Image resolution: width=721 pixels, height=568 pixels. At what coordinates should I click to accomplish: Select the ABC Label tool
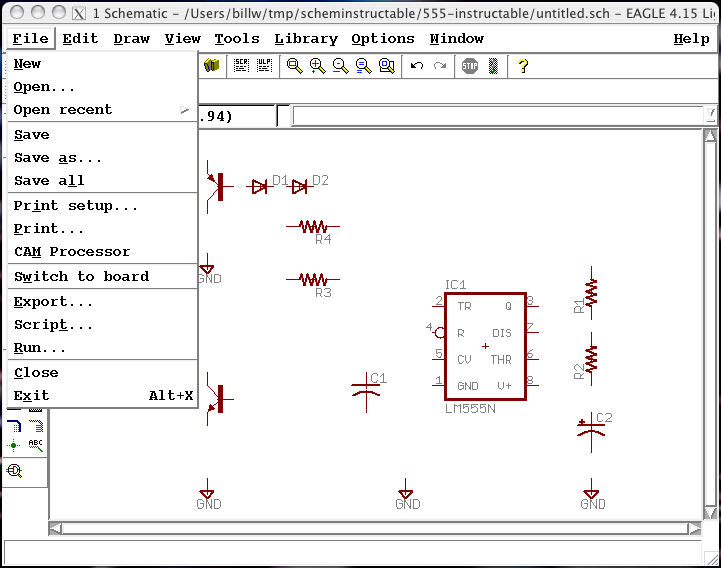click(36, 445)
